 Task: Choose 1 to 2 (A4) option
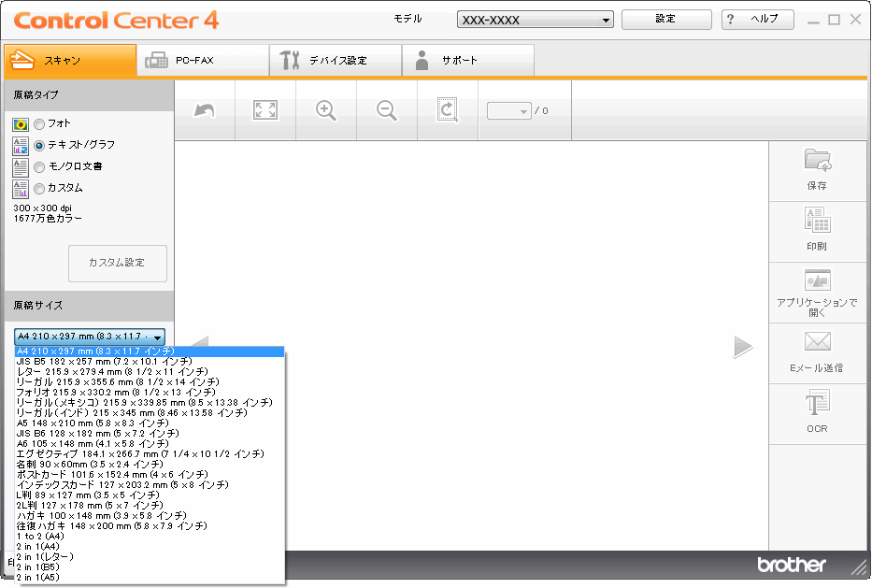pos(149,537)
